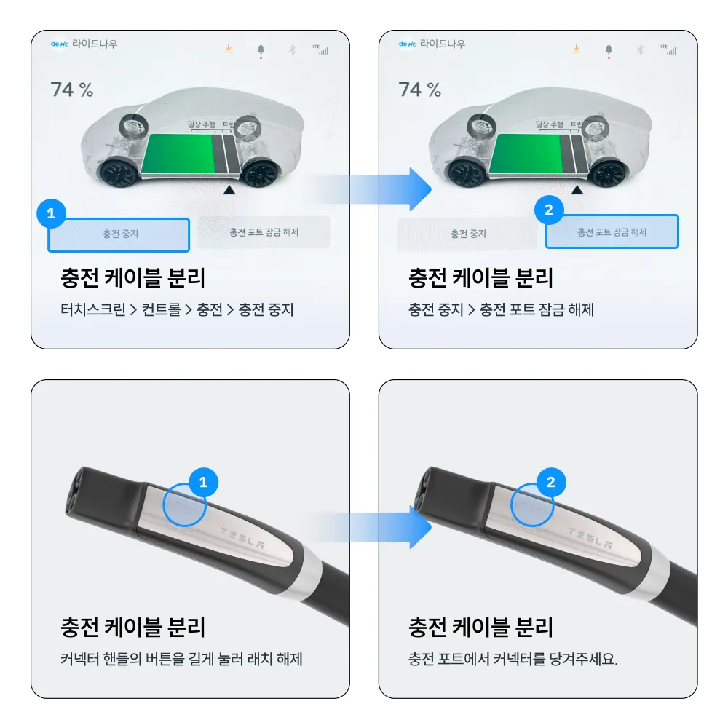The height and width of the screenshot is (728, 728).
Task: Click the greyed 충전 포트 잠금 해제 button beside step 1
Action: [264, 232]
